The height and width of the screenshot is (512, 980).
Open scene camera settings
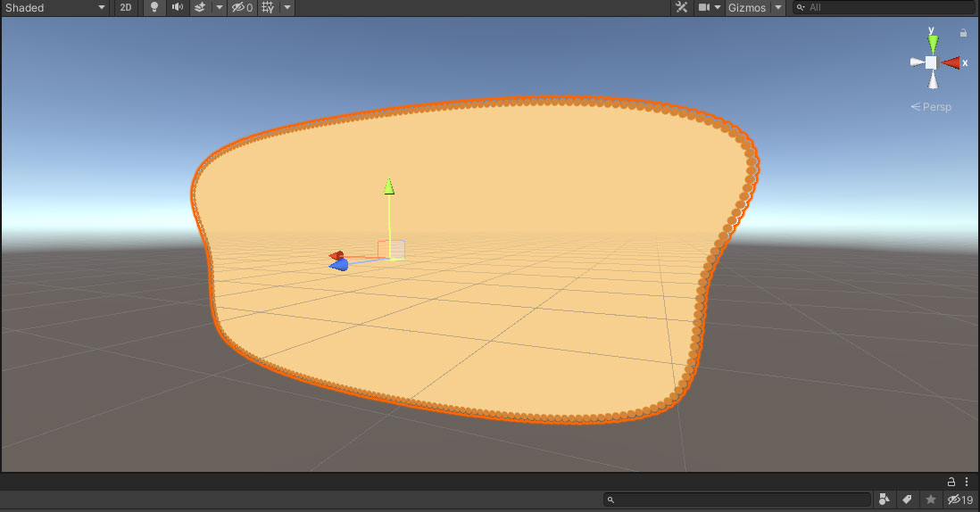tap(709, 7)
